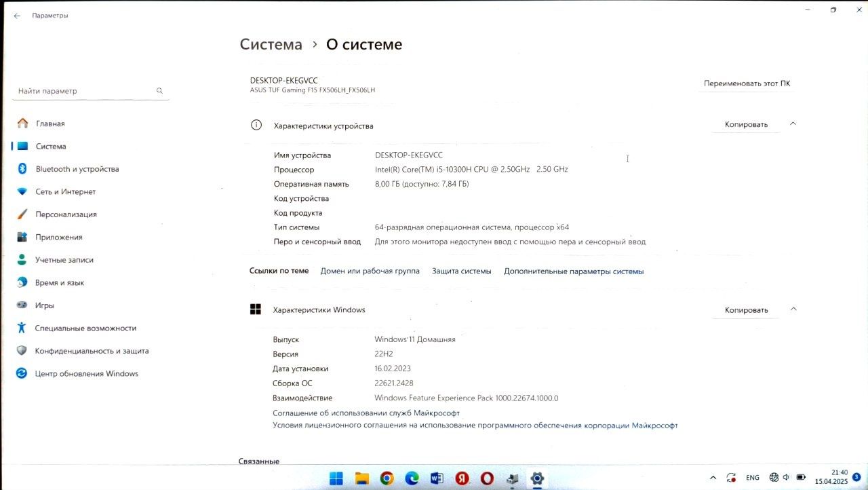
Task: Open the Майкрософт services agreement link
Action: click(x=366, y=413)
